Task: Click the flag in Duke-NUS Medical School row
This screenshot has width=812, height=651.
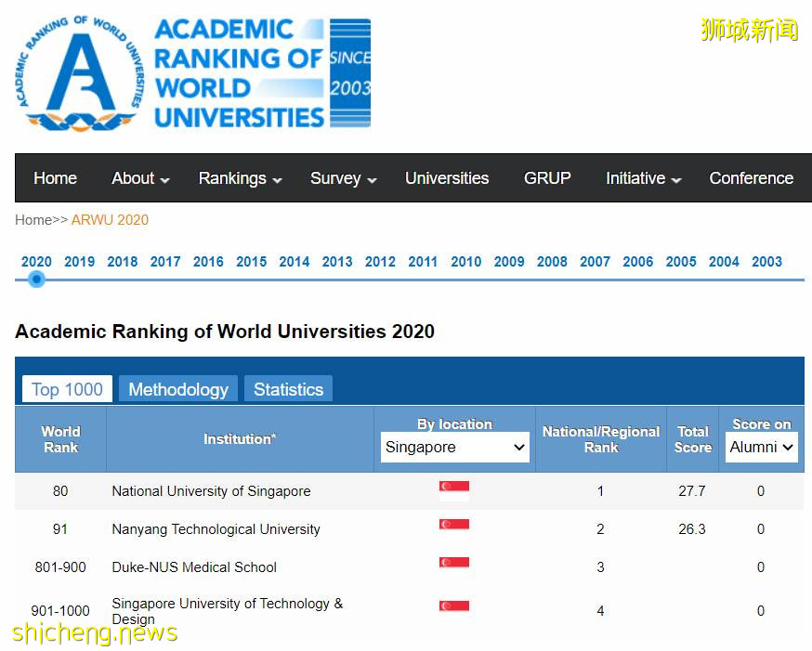Action: (x=454, y=563)
